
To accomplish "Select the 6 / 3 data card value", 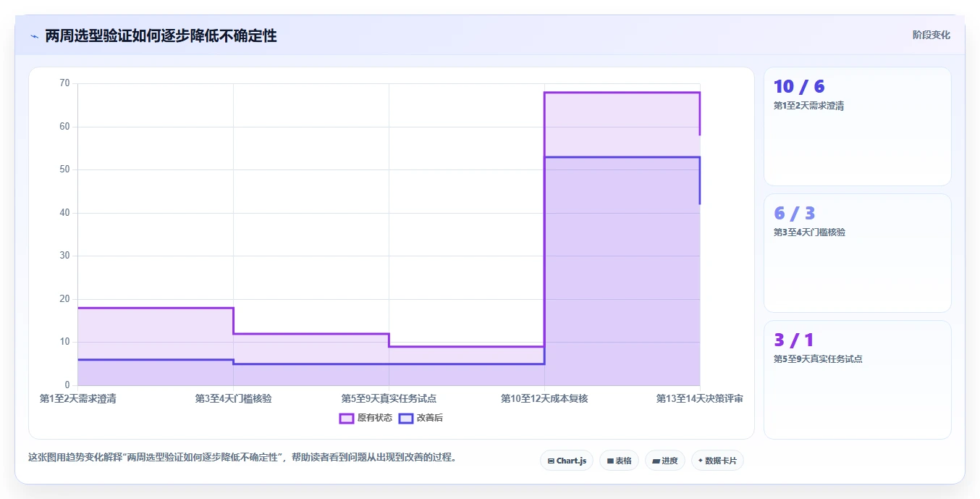I will 795,214.
